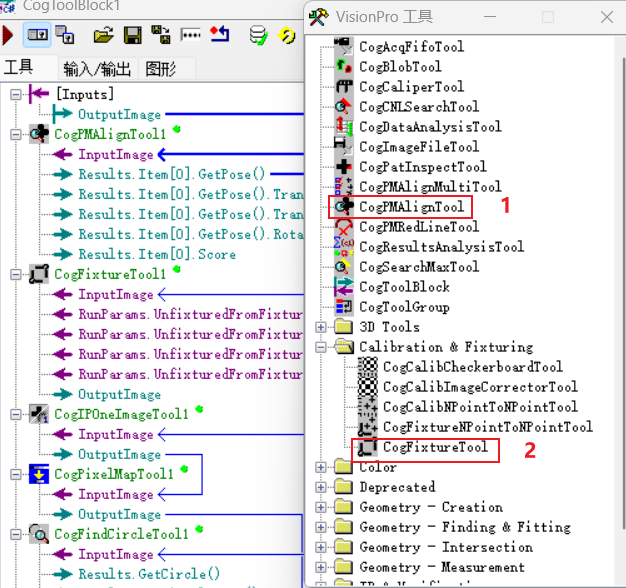This screenshot has height=588, width=626.
Task: Collapse the CogFindCircleTool1 node
Action: [x=16, y=534]
